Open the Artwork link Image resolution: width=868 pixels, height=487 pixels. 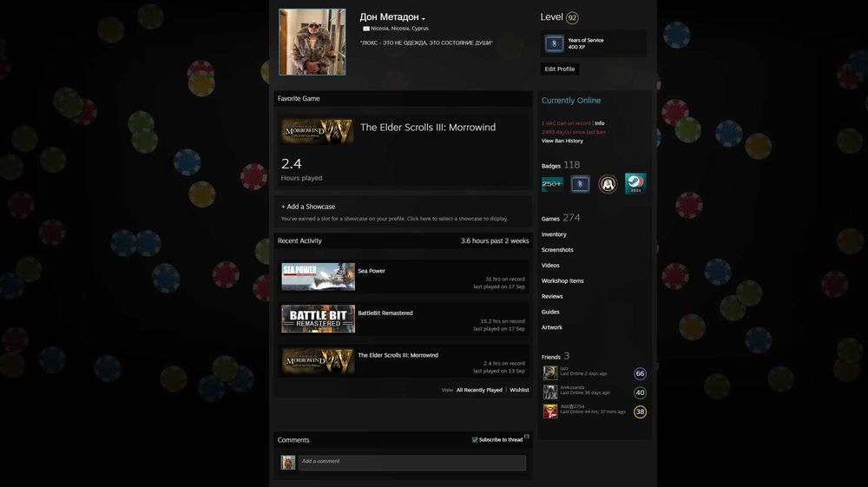pyautogui.click(x=552, y=327)
